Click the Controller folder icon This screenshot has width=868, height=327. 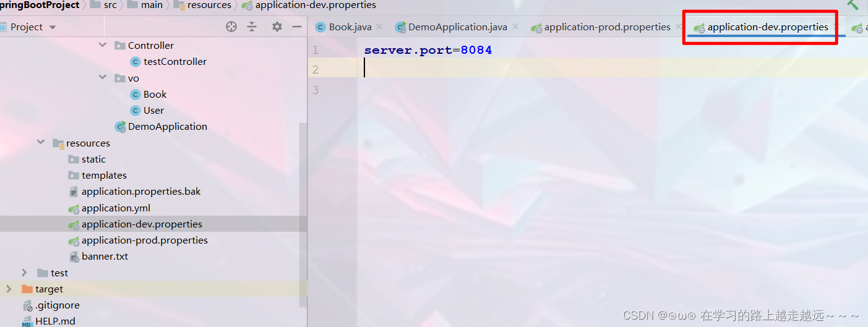pyautogui.click(x=120, y=45)
